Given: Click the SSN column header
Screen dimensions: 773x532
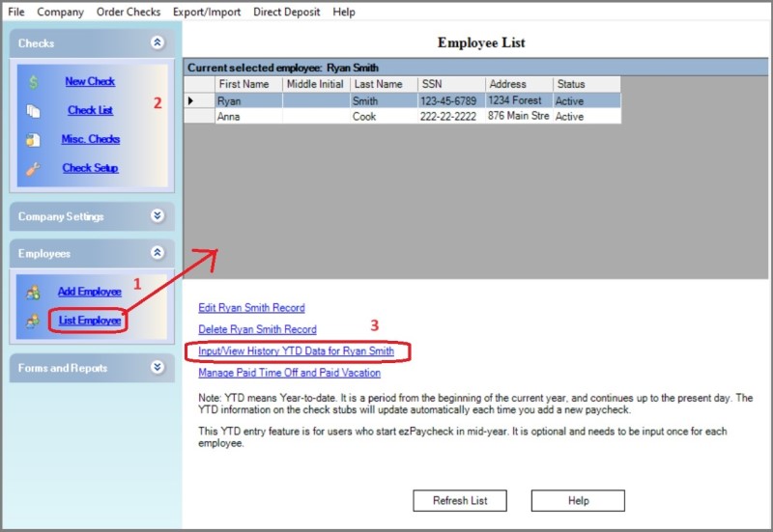Looking at the screenshot, I should click(x=450, y=85).
